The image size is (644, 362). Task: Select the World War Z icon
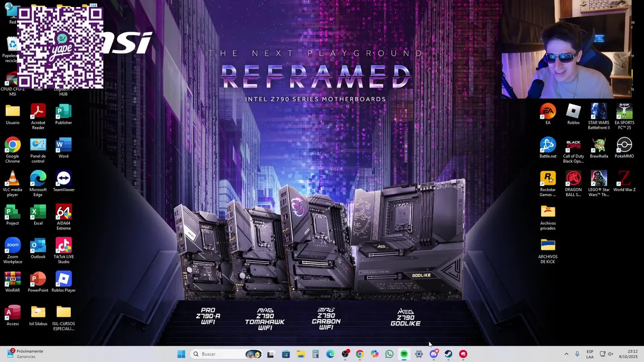coord(624,182)
